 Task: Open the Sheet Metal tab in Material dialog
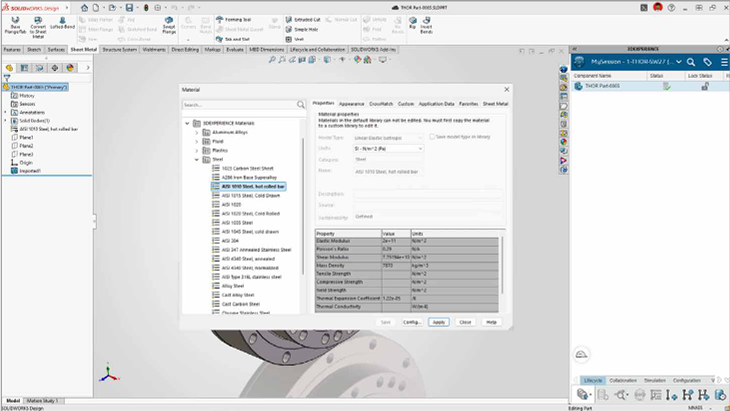tap(495, 104)
